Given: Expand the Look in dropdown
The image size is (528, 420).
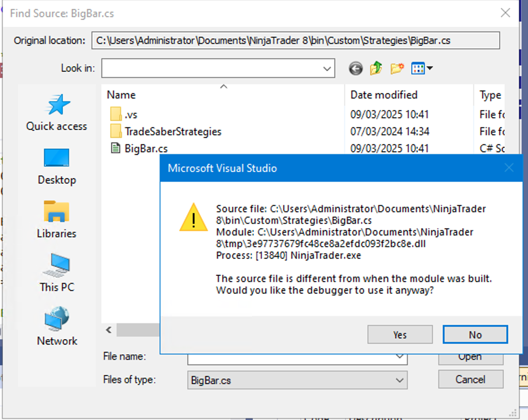Looking at the screenshot, I should pyautogui.click(x=327, y=69).
